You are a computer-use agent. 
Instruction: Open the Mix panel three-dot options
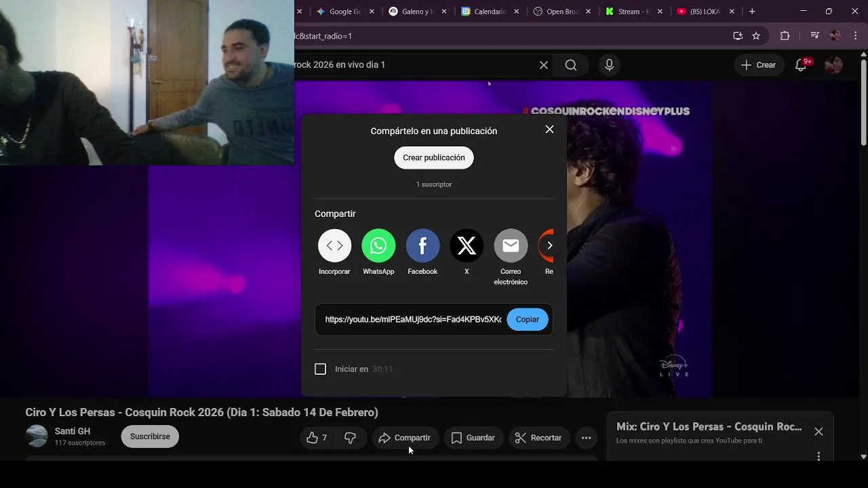(x=818, y=456)
